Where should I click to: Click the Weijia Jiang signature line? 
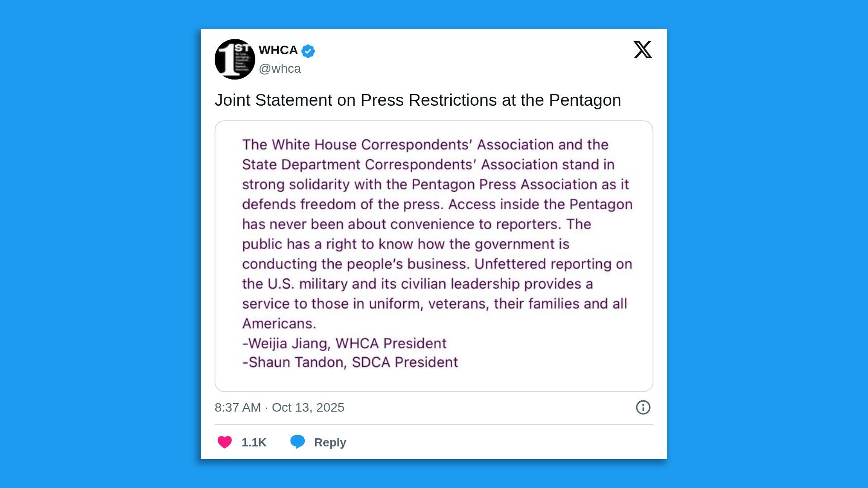[344, 343]
